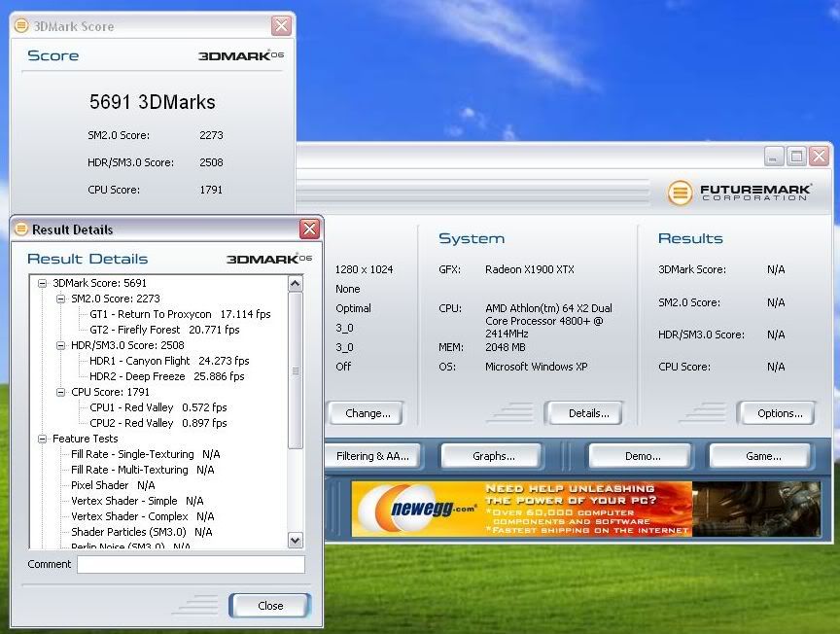Maximize the main 3DMark06 window
This screenshot has width=840, height=634.
click(796, 157)
